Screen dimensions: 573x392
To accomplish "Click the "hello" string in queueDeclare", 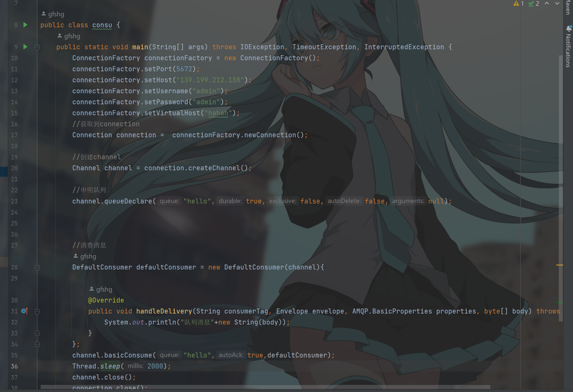I will pos(197,201).
